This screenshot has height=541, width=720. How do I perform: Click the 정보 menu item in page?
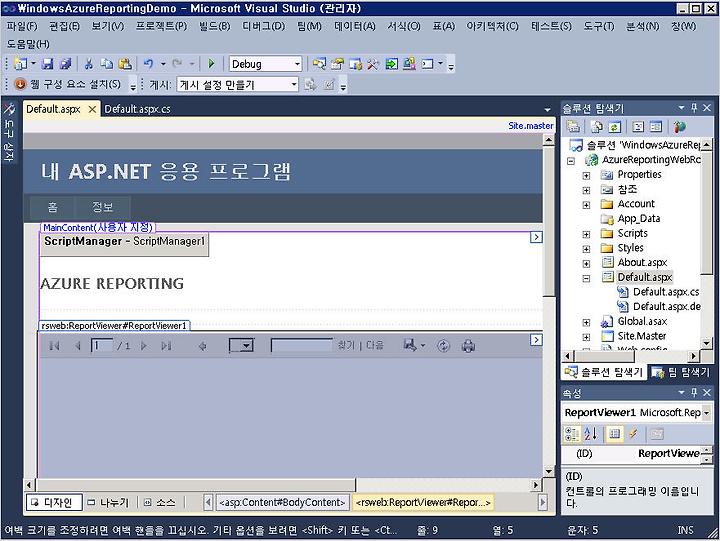[x=103, y=207]
